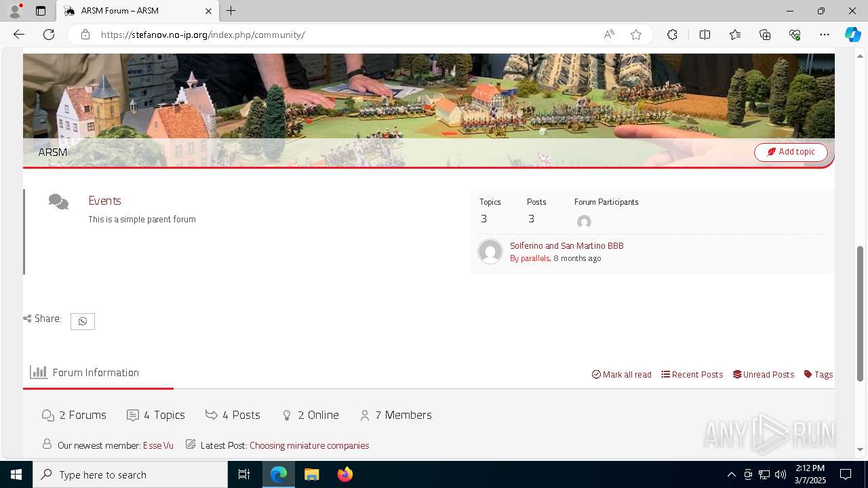Click the last poster avatar beside Solferino topic
Screen dimensions: 868x488
[490, 251]
